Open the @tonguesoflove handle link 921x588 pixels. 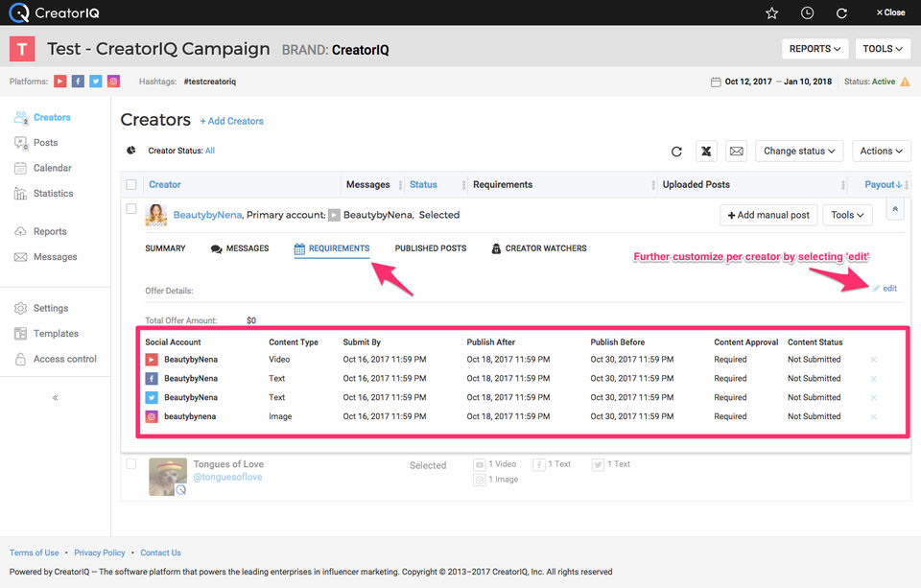[x=228, y=477]
